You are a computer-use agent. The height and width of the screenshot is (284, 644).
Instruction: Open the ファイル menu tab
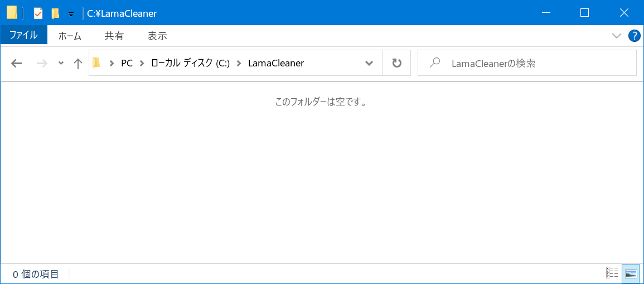click(x=24, y=36)
